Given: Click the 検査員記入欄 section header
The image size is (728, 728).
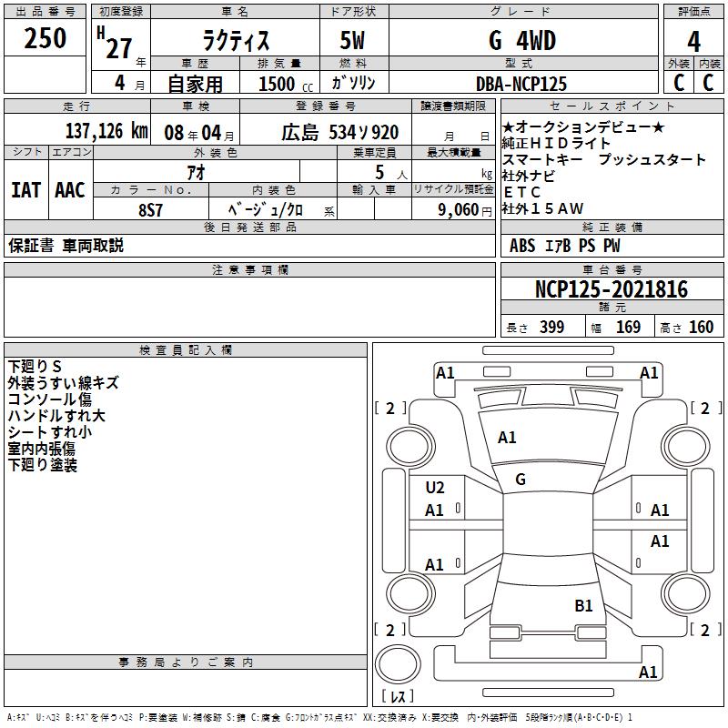Looking at the screenshot, I should pyautogui.click(x=186, y=350).
